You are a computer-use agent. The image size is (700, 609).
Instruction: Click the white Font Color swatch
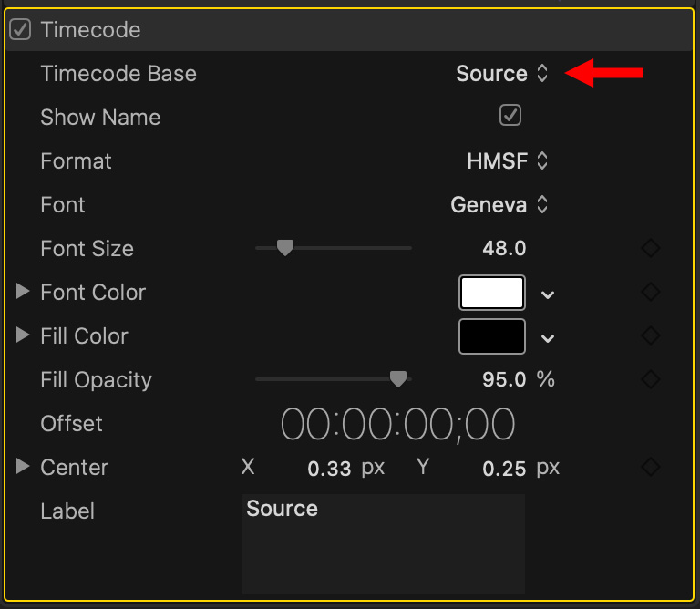click(x=492, y=293)
